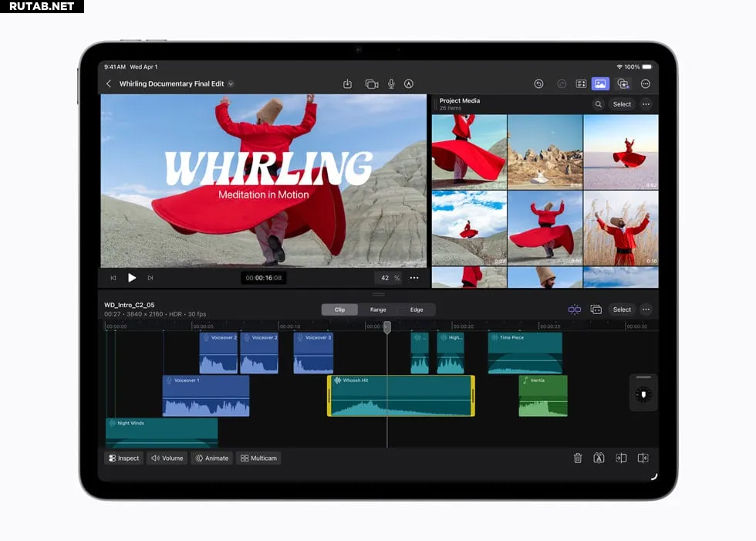This screenshot has width=756, height=541.
Task: Delete selected clip with trash icon
Action: pos(578,458)
